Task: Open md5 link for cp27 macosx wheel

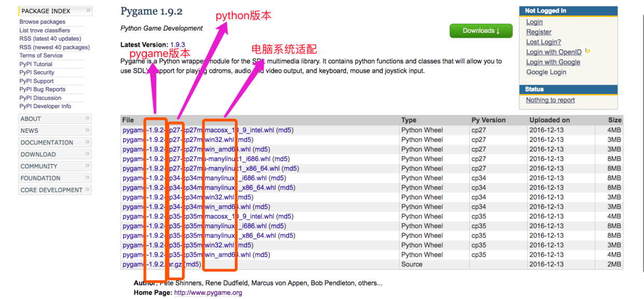Action: click(x=285, y=130)
